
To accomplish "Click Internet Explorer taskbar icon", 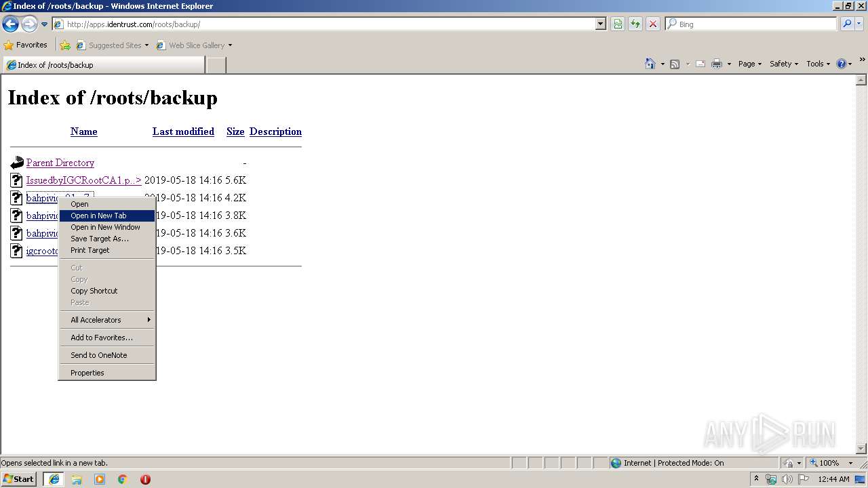I will (x=54, y=479).
